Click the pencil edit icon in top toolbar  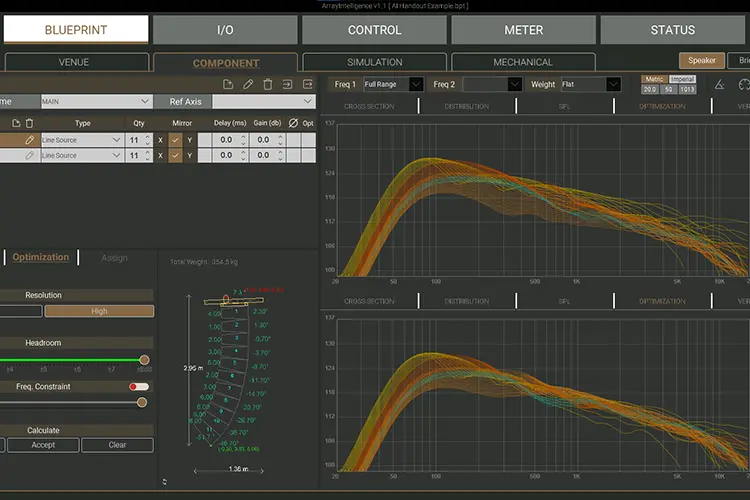tap(248, 84)
